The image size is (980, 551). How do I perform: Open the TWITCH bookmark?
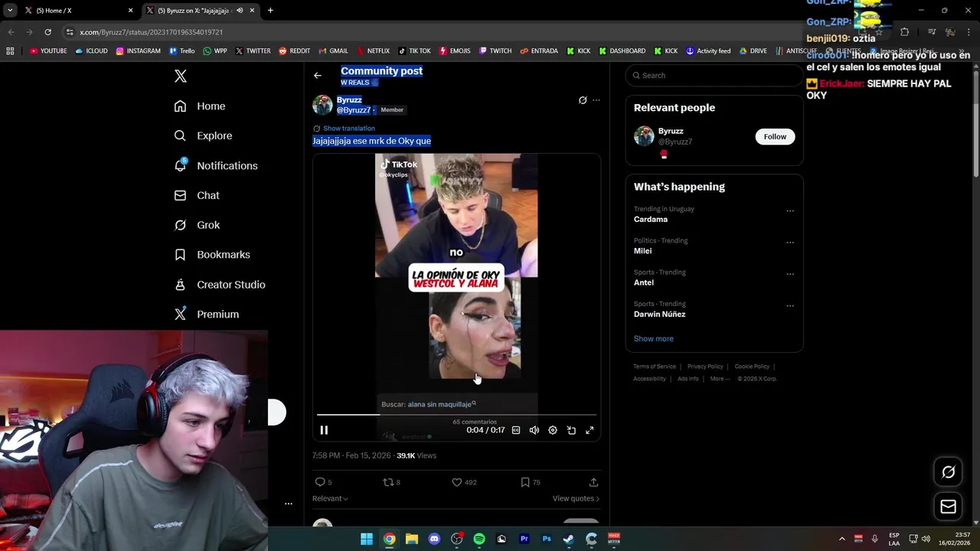pos(495,51)
